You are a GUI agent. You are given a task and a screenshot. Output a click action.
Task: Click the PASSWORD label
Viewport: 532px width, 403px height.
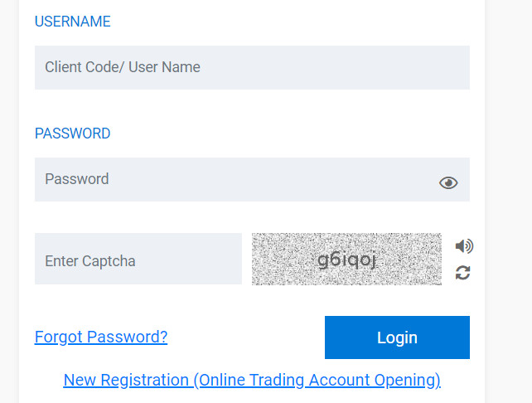73,134
